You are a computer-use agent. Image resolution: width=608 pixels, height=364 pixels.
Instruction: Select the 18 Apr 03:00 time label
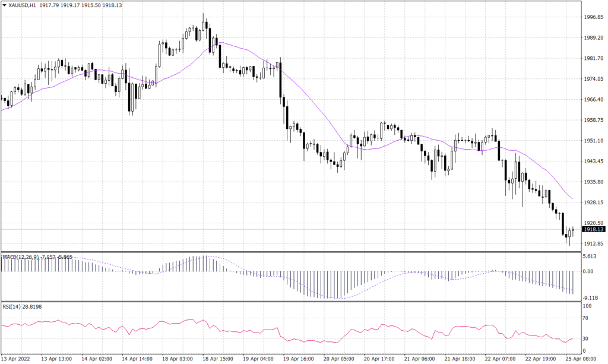(178, 359)
